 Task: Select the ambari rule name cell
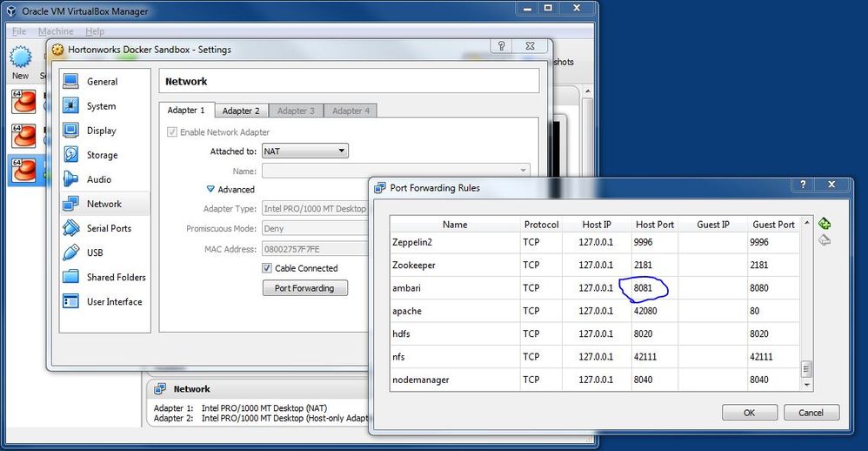point(455,288)
